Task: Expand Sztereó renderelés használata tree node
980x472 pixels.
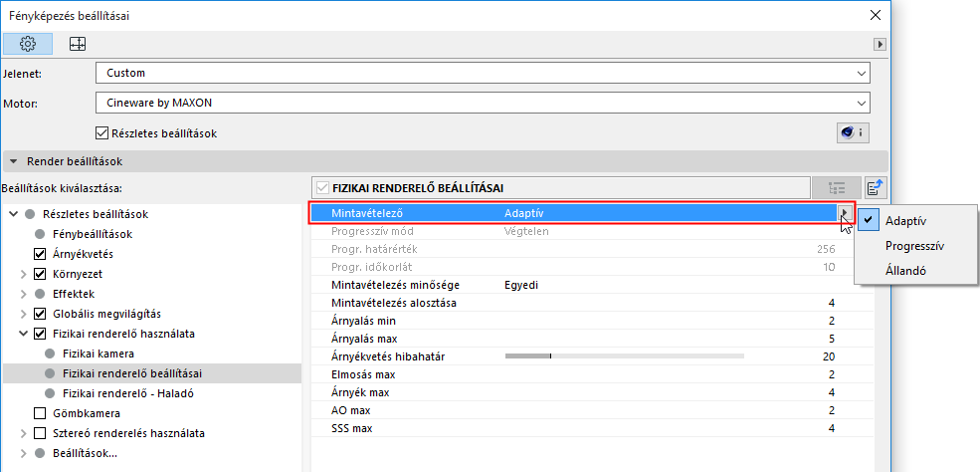Action: pos(23,433)
